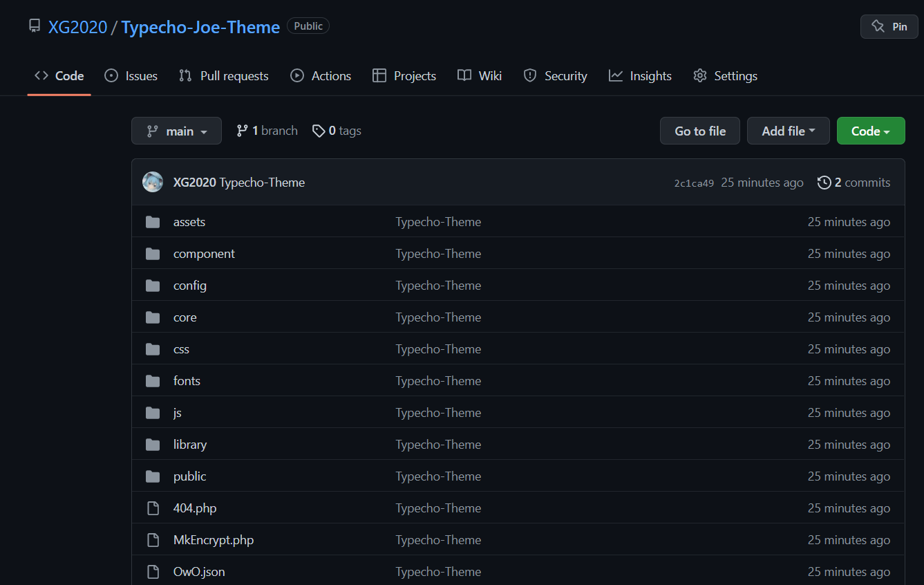Click "25 minutes ago" in the library row
This screenshot has height=585, width=924.
(849, 445)
